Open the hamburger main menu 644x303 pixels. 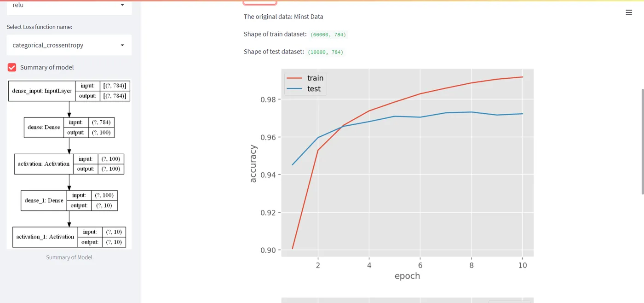[x=629, y=13]
